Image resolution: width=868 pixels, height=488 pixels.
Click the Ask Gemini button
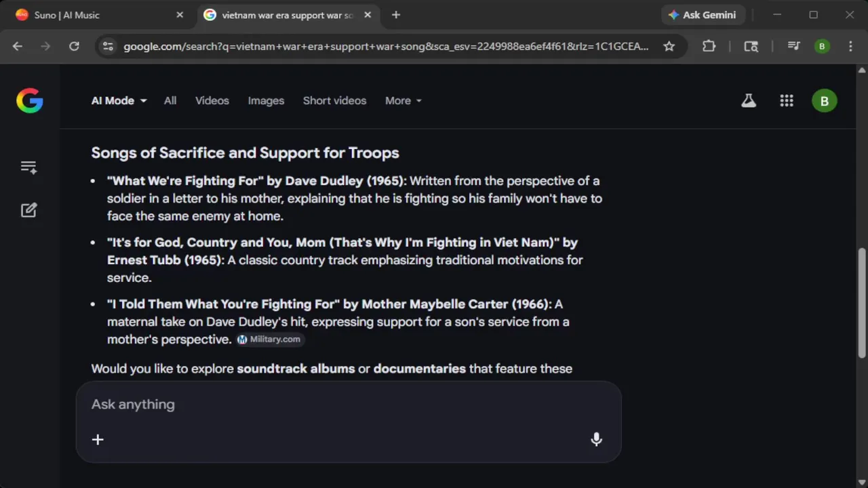coord(702,15)
